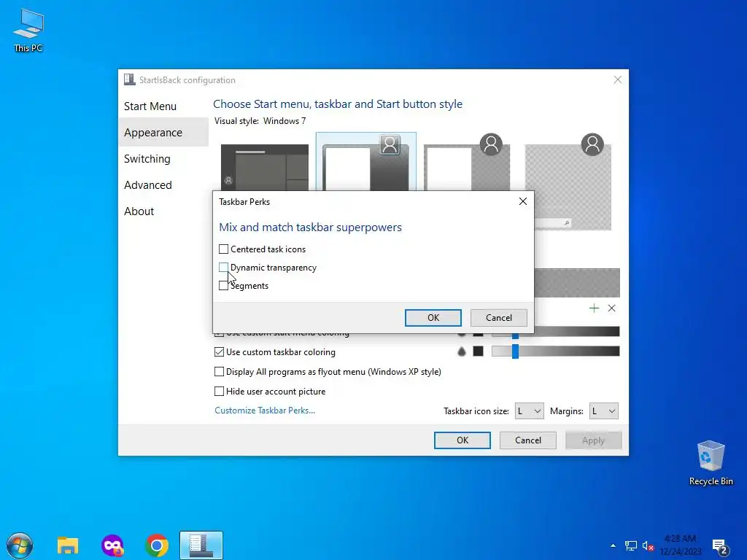
Task: Open File Explorer from taskbar
Action: (x=68, y=545)
